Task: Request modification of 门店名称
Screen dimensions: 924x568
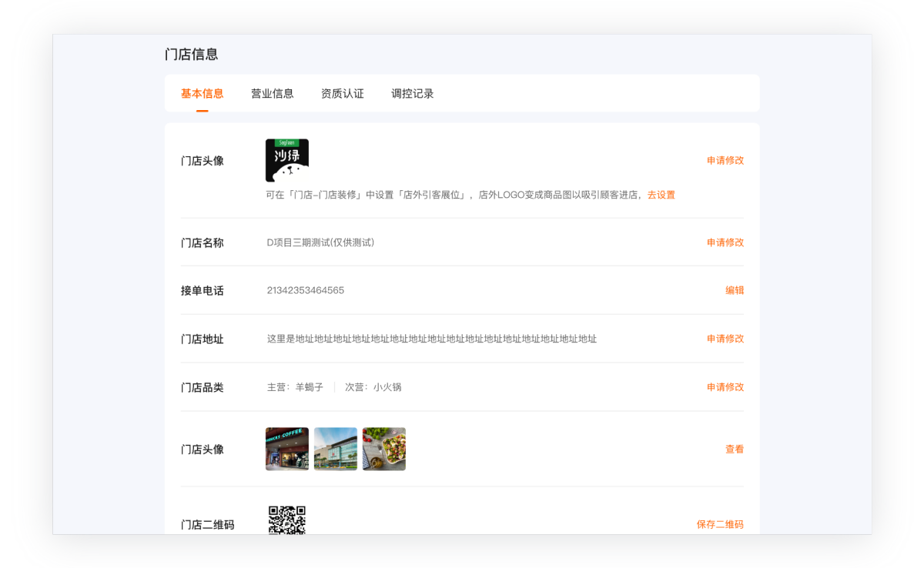Action: (725, 242)
